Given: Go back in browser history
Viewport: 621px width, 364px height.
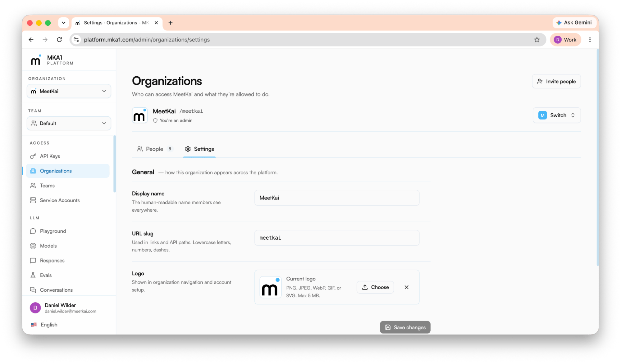Looking at the screenshot, I should 31,39.
